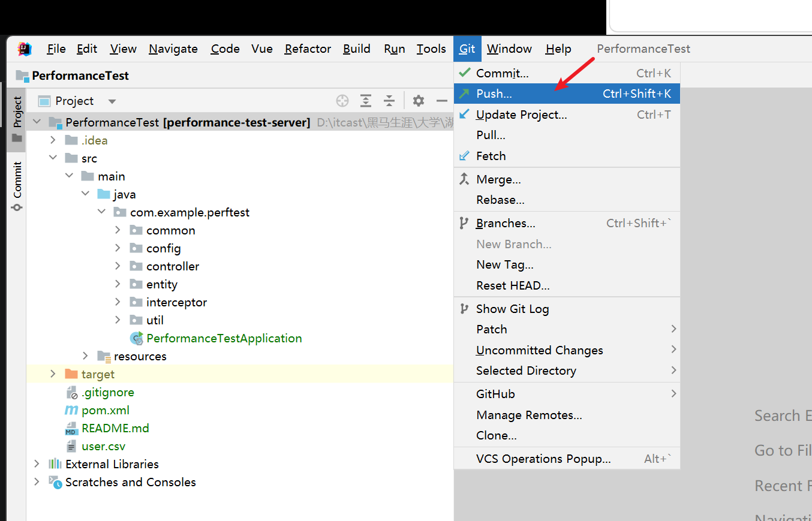Select Pull... from Git menu
The width and height of the screenshot is (812, 521).
coord(567,135)
